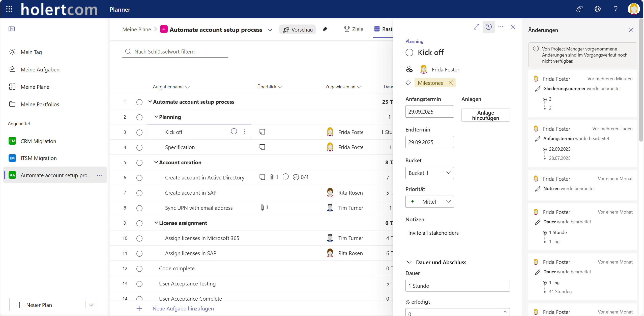Open comments icon on "Create account in Active Directory"

coord(285,177)
